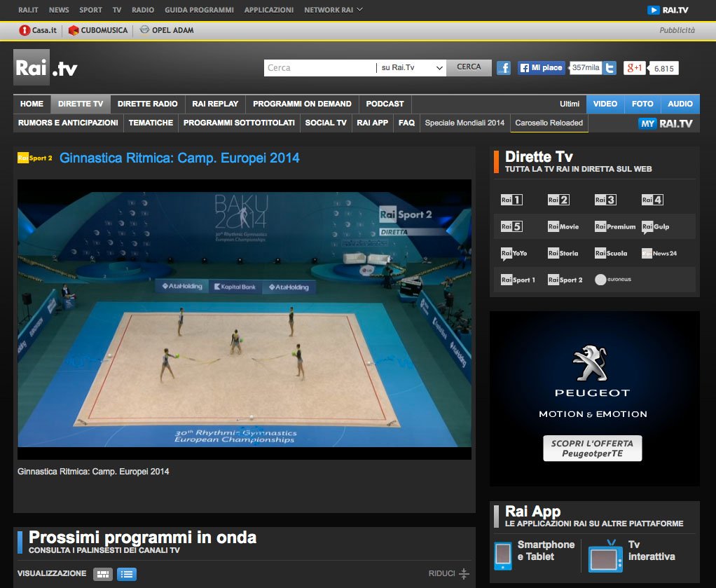Screen dimensions: 716x588
Task: Open GUIDA PROGRAMMI in top bar
Action: tap(199, 10)
